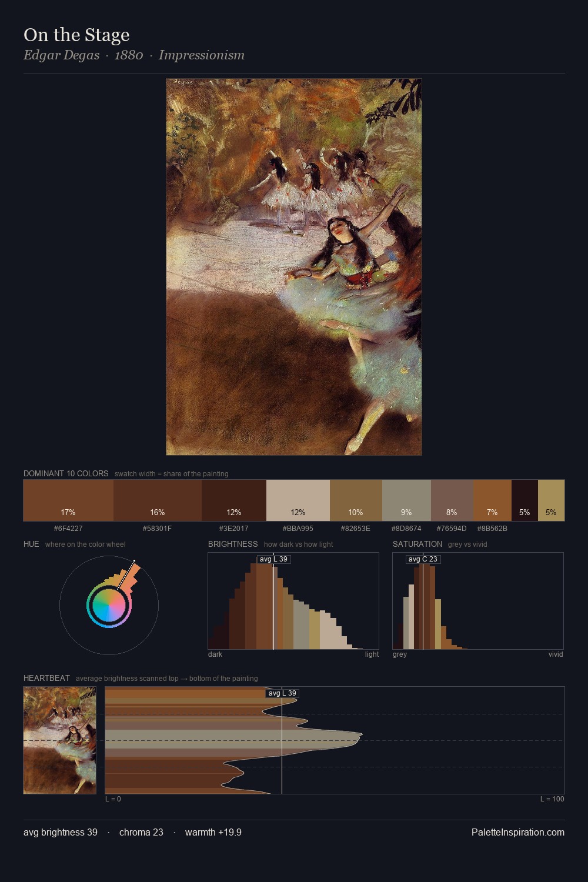Click the L = 100 axis label

point(552,799)
